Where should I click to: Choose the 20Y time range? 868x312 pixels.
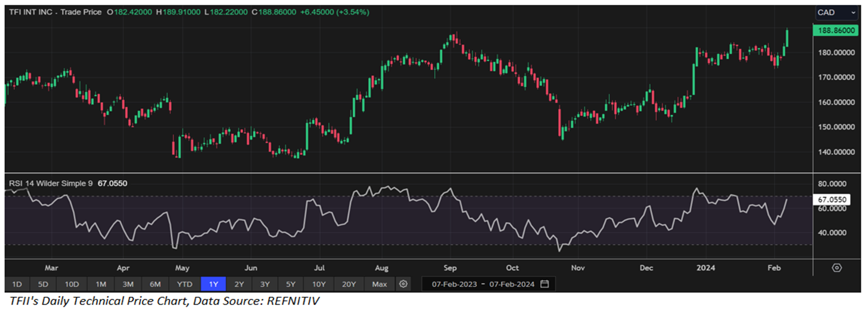[349, 284]
